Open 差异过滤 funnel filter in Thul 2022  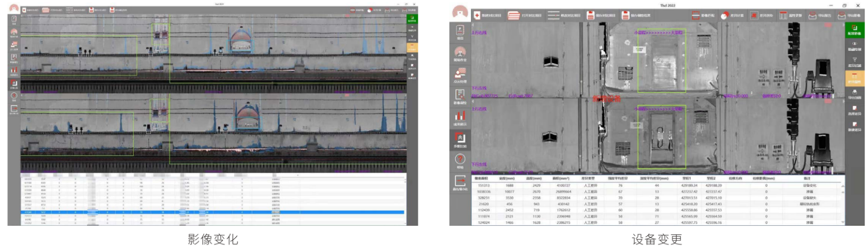click(x=854, y=62)
